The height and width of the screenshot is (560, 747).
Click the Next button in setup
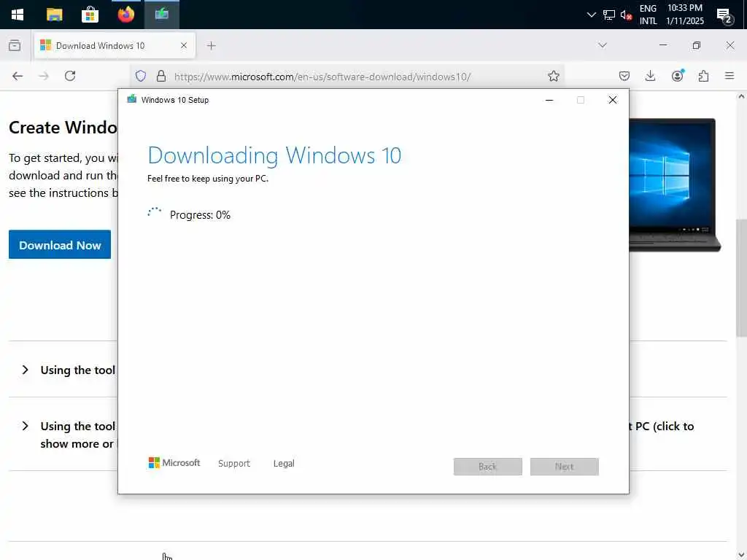pos(564,467)
